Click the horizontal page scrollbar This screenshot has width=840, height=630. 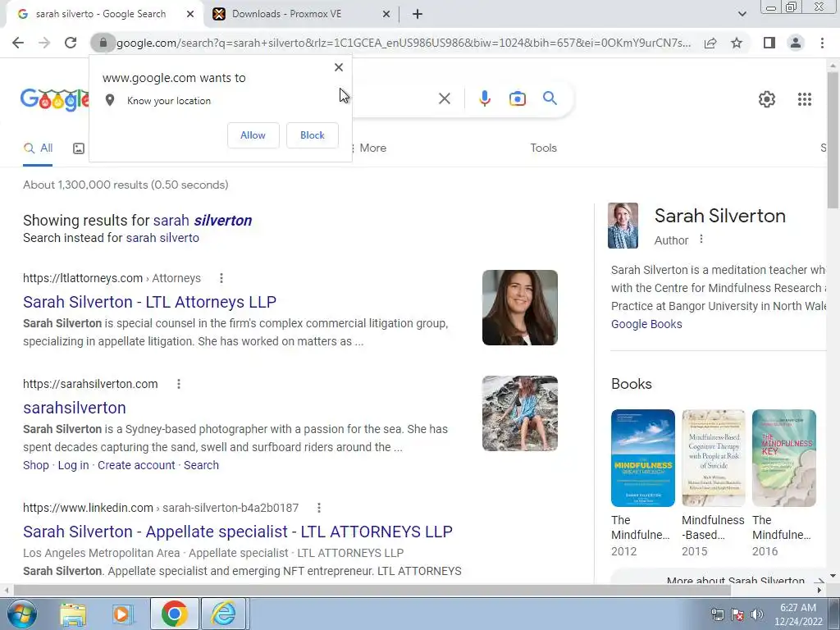(x=372, y=590)
